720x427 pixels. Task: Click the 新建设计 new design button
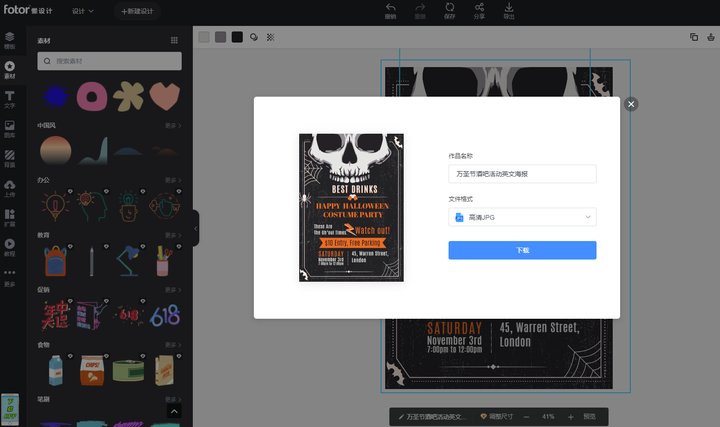click(138, 11)
